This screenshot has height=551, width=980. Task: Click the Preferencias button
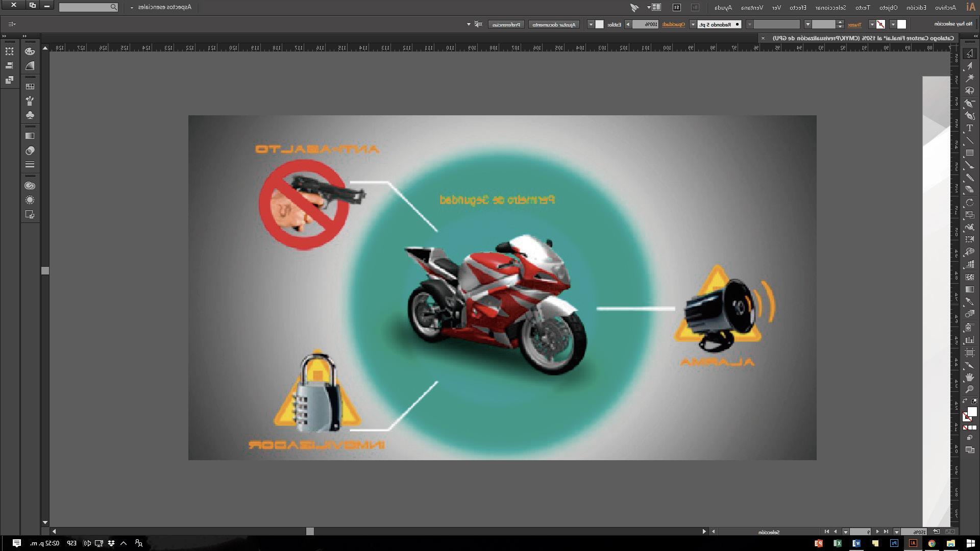pos(506,24)
